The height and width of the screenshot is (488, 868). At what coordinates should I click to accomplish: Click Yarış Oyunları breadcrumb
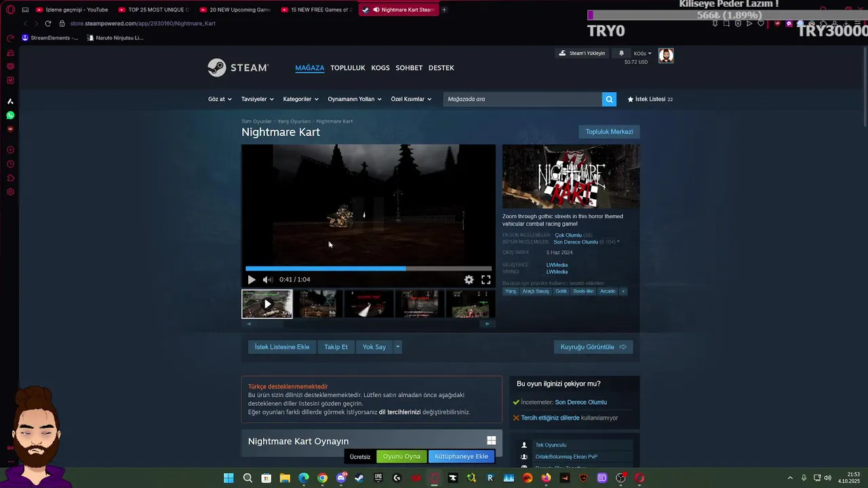click(294, 121)
